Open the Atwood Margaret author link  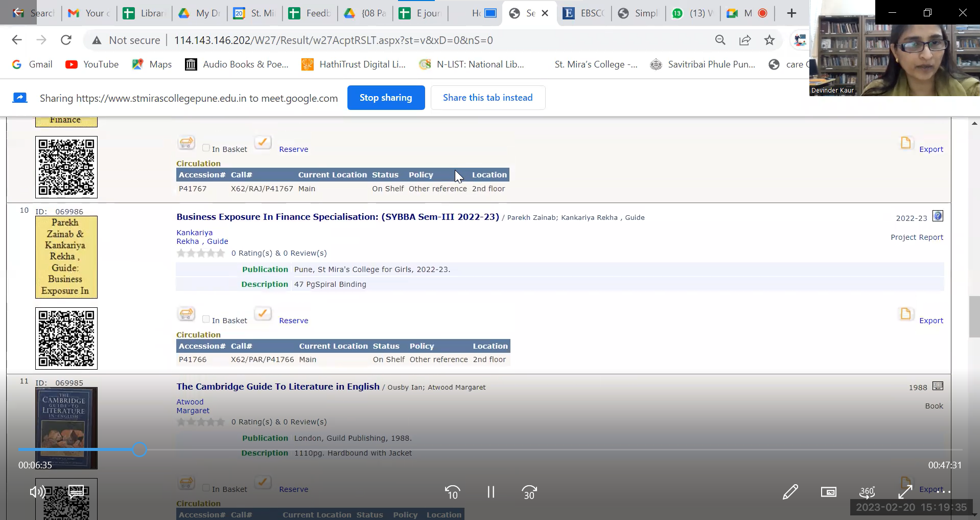pyautogui.click(x=193, y=406)
